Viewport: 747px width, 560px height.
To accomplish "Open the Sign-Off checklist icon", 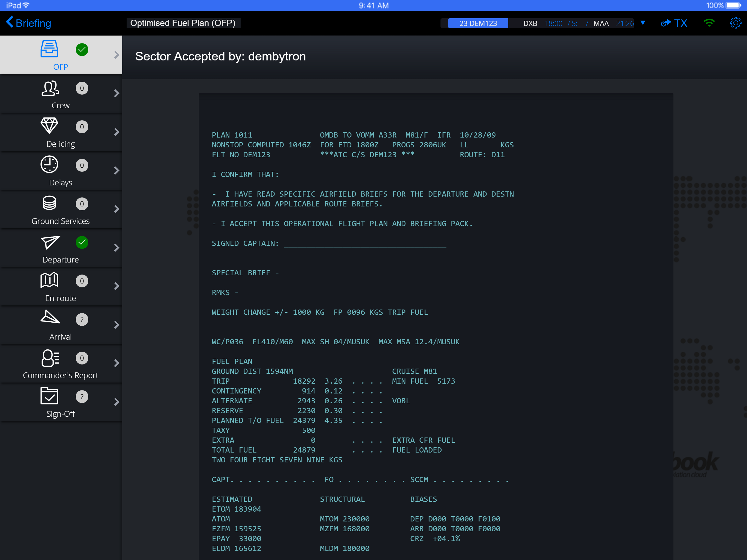I will pyautogui.click(x=49, y=395).
